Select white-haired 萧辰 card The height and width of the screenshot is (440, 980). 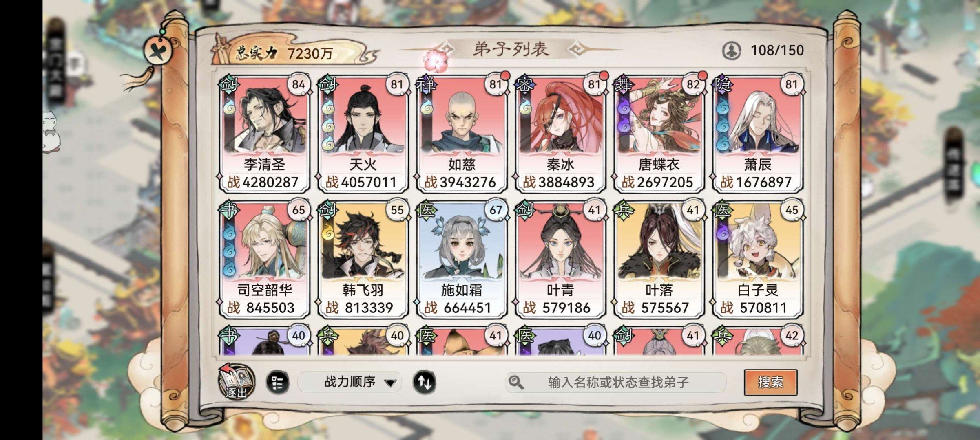coord(758,133)
